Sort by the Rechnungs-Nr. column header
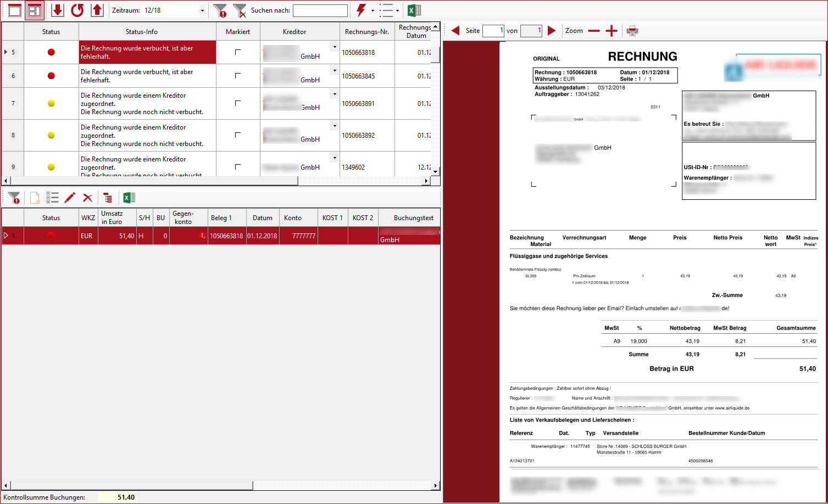The width and height of the screenshot is (828, 504). coord(366,32)
